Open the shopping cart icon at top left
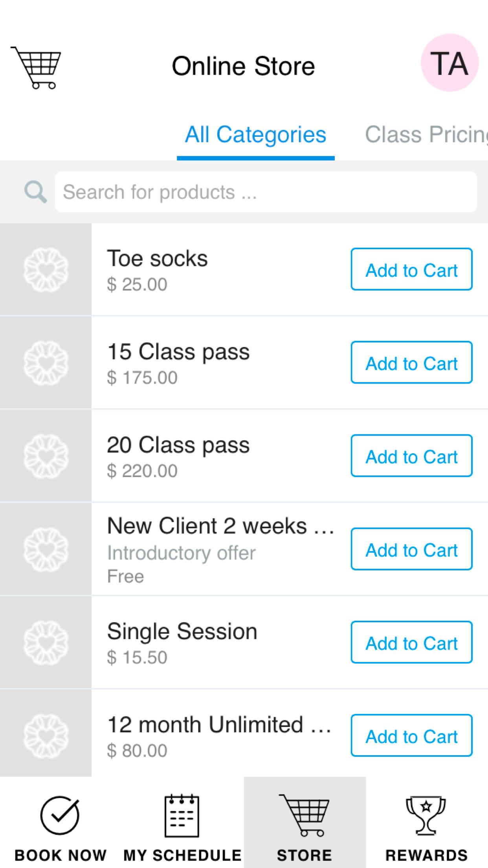The height and width of the screenshot is (868, 488). pyautogui.click(x=36, y=67)
